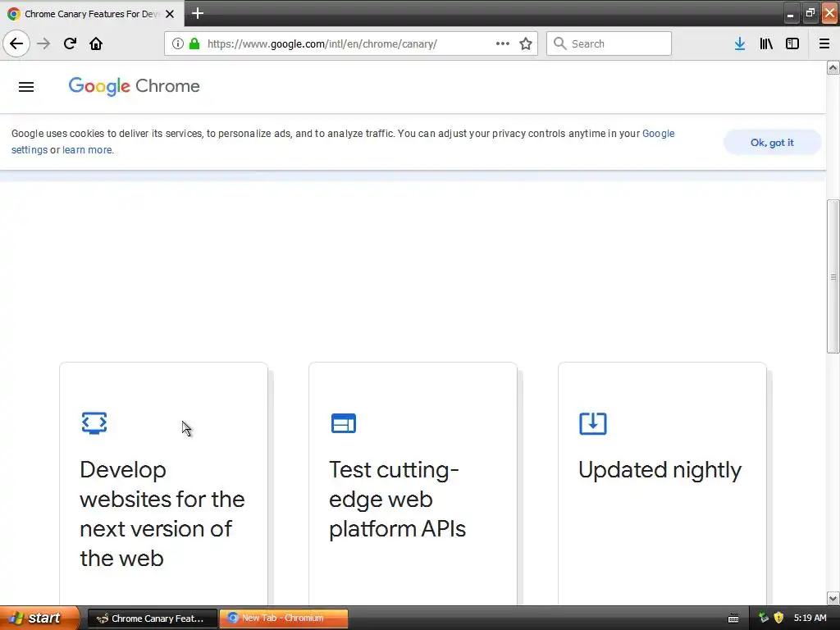Dismiss cookies with Ok, got it
The height and width of the screenshot is (630, 840).
click(772, 143)
